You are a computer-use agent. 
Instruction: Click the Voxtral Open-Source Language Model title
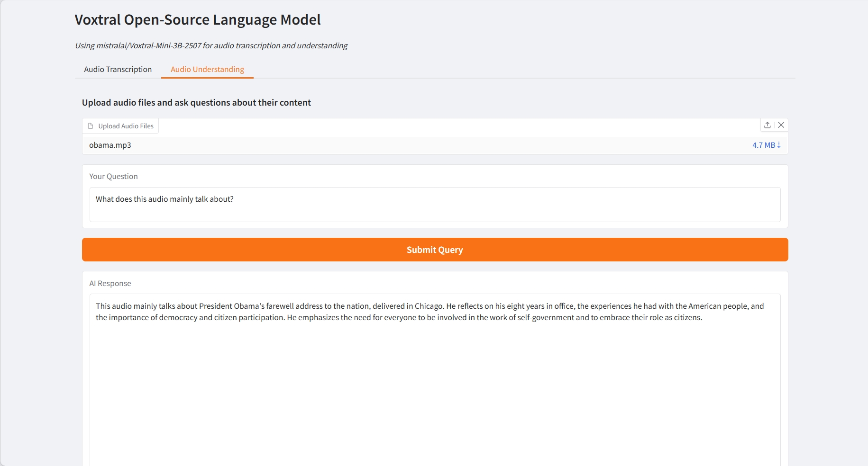(198, 20)
